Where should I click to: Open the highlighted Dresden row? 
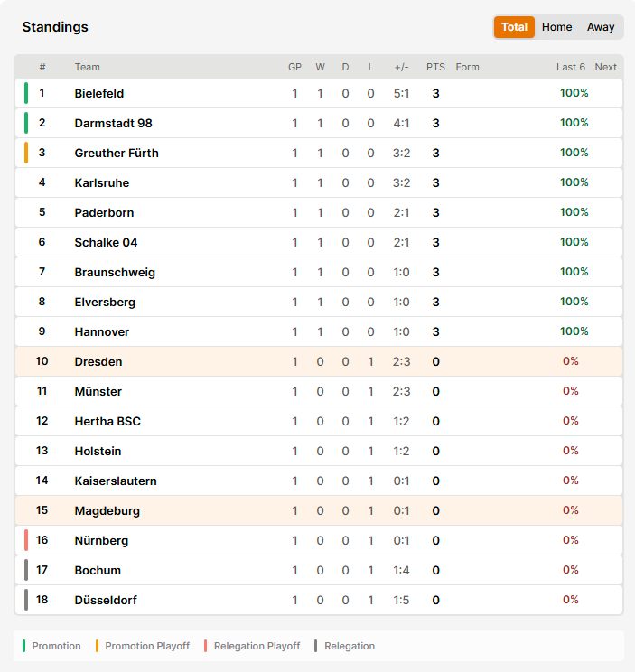tap(319, 361)
